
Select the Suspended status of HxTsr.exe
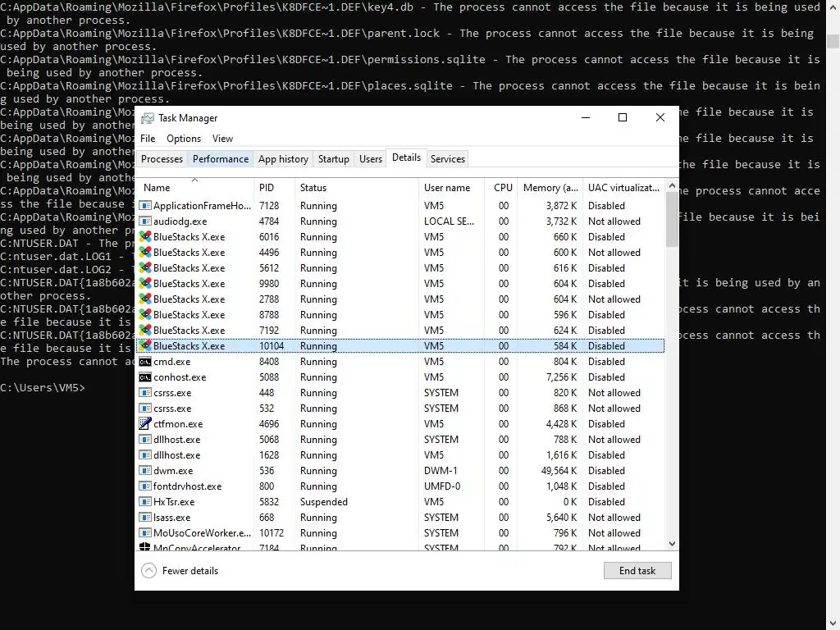(x=323, y=502)
